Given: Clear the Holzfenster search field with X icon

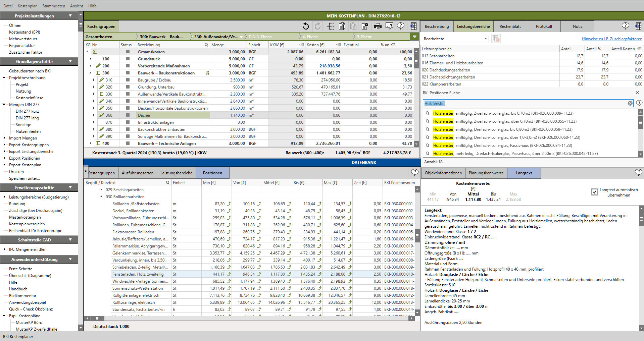Looking at the screenshot, I should (630, 103).
